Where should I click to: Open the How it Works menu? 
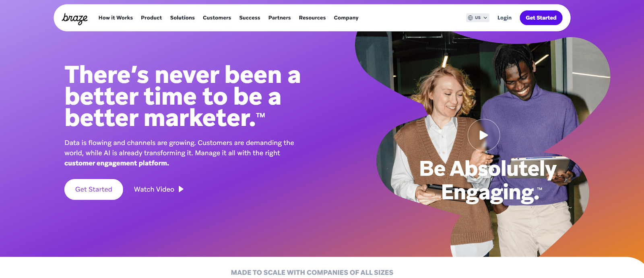tap(116, 18)
